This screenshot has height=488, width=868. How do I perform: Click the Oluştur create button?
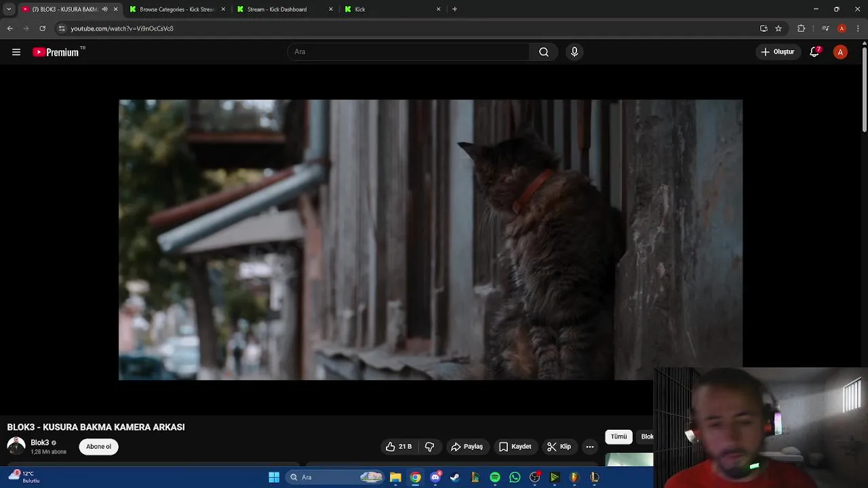point(777,52)
